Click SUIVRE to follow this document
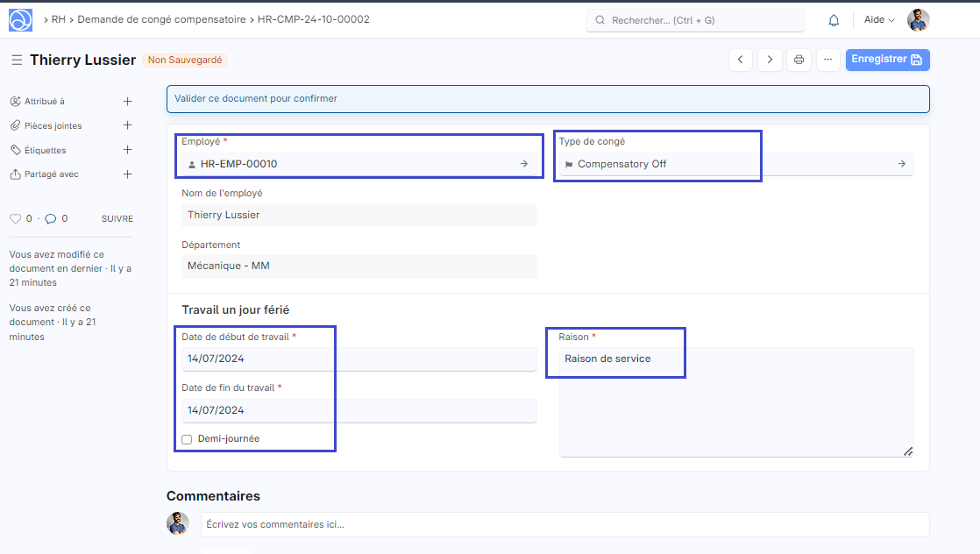This screenshot has width=980, height=554. tap(117, 218)
